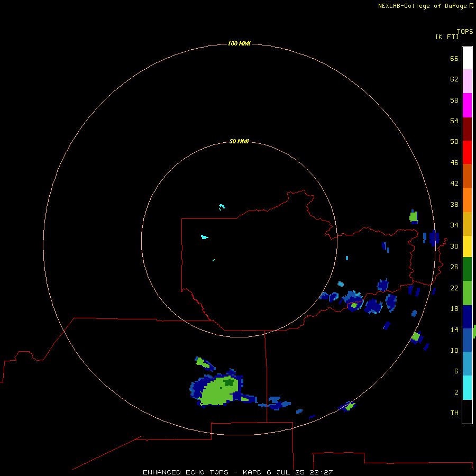Select the TH legend label
The height and width of the screenshot is (476, 476).
coord(454,413)
